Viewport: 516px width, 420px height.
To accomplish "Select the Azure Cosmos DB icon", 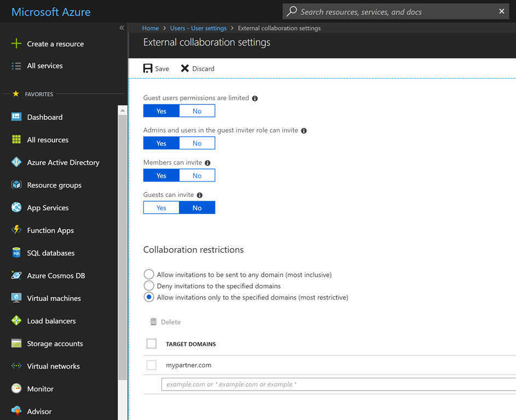I will click(x=16, y=276).
